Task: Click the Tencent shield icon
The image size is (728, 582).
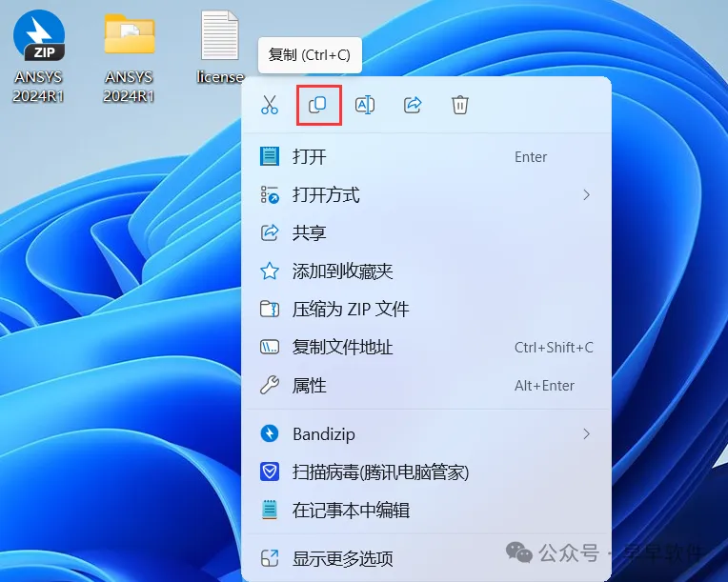Action: tap(270, 472)
